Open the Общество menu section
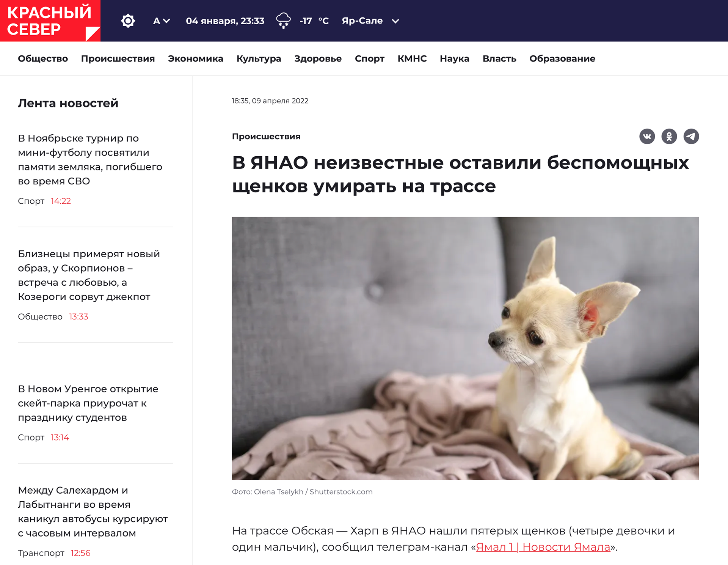Viewport: 728px width, 565px height. pyautogui.click(x=43, y=59)
